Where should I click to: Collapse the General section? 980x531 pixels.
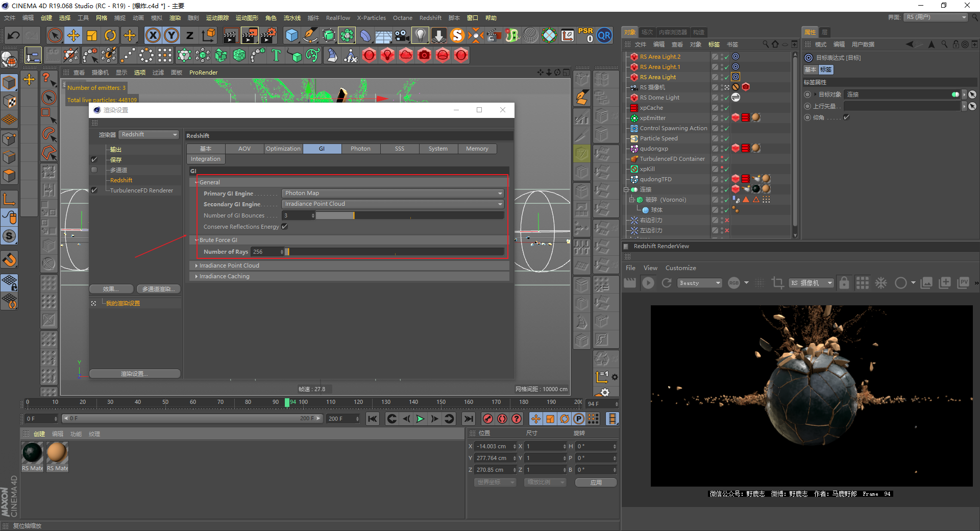(x=197, y=182)
